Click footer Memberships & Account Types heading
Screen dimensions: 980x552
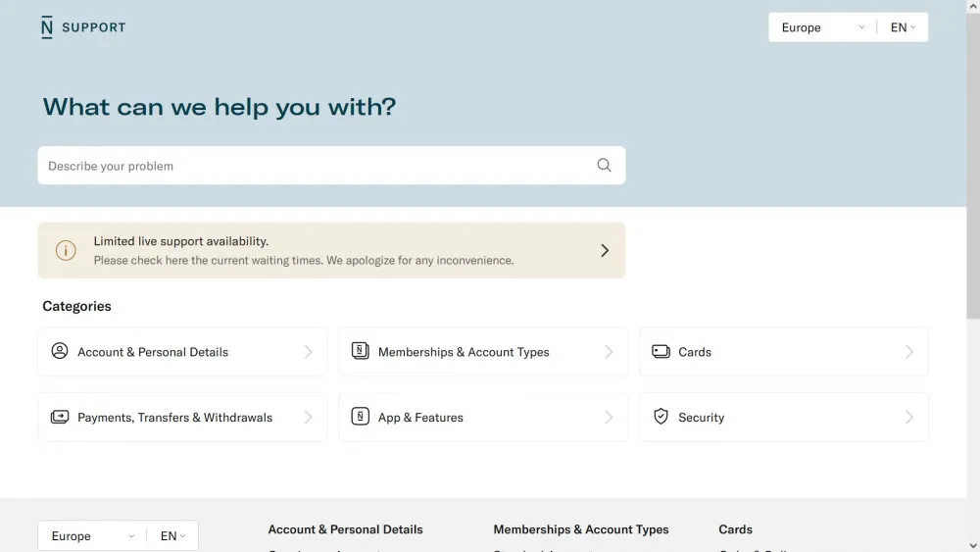[580, 529]
